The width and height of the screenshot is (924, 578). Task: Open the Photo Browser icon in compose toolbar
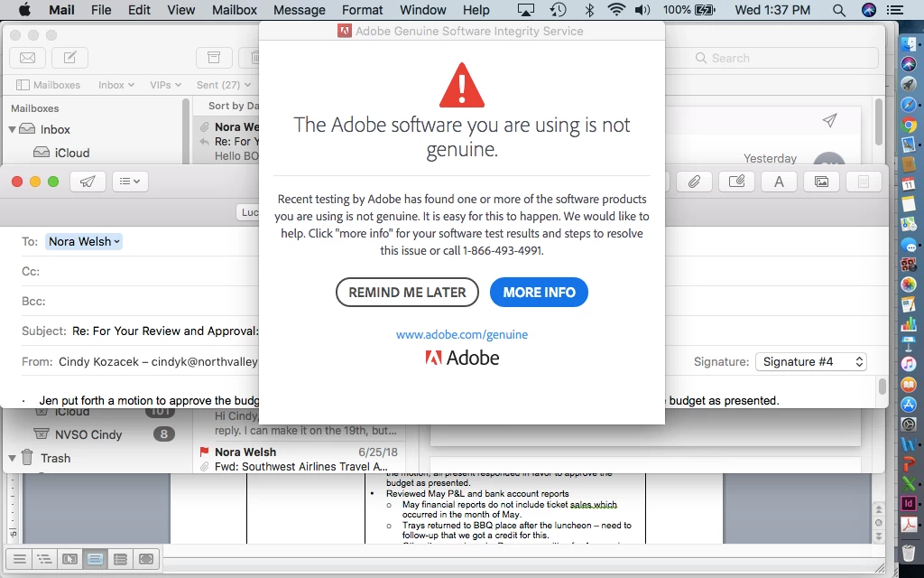pyautogui.click(x=821, y=181)
